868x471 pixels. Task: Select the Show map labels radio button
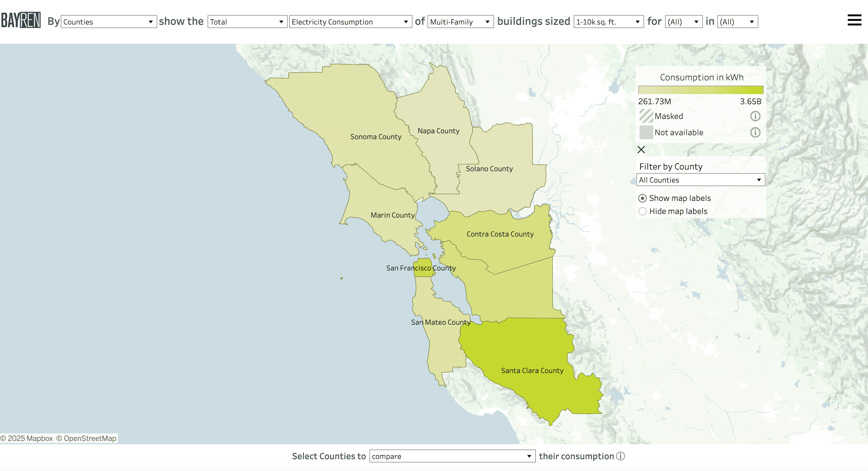coord(643,198)
